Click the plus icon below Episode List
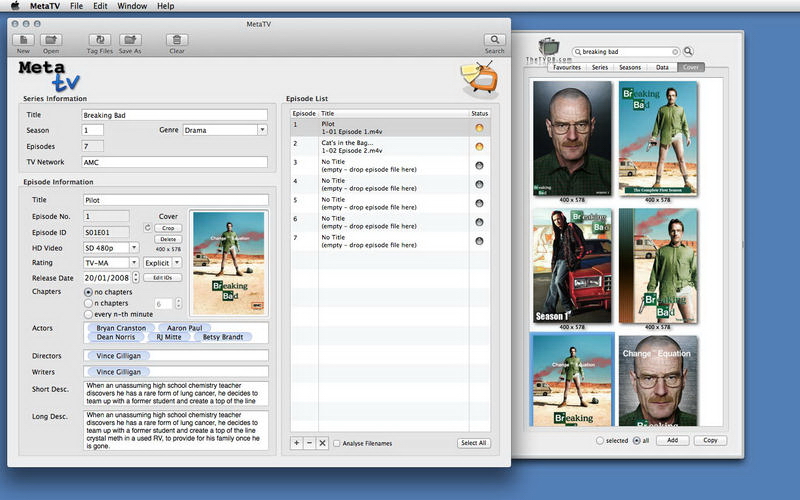This screenshot has height=500, width=800. 296,443
